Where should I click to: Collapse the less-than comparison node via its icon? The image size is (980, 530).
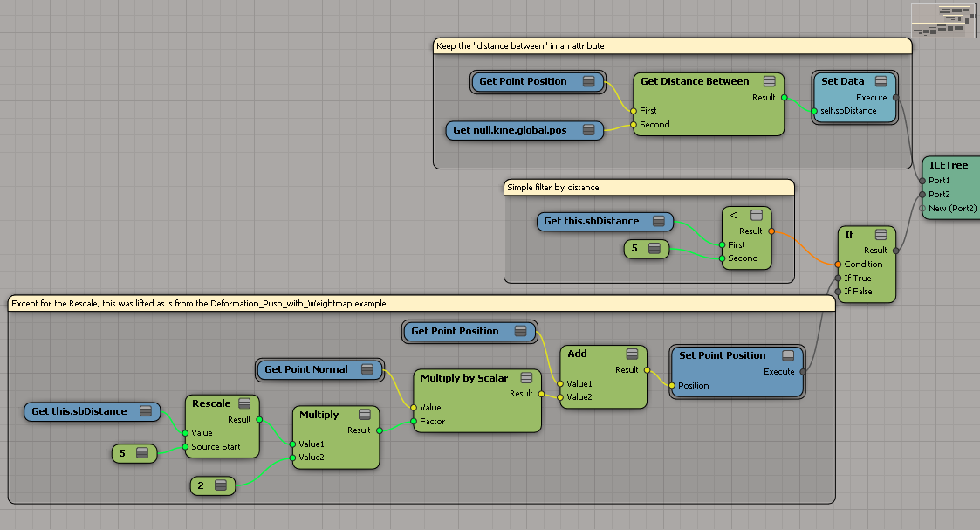click(757, 215)
